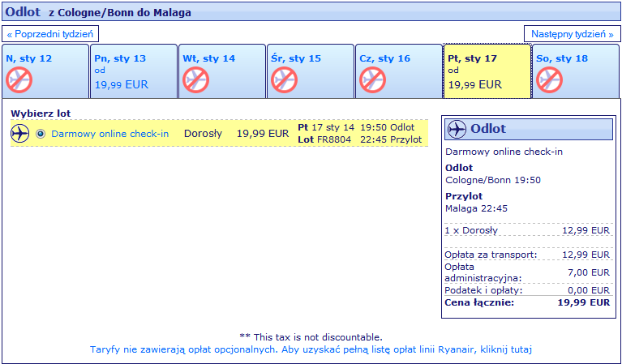This screenshot has height=364, width=622.
Task: Select the flight FR8804 radio button
Action: click(x=41, y=134)
